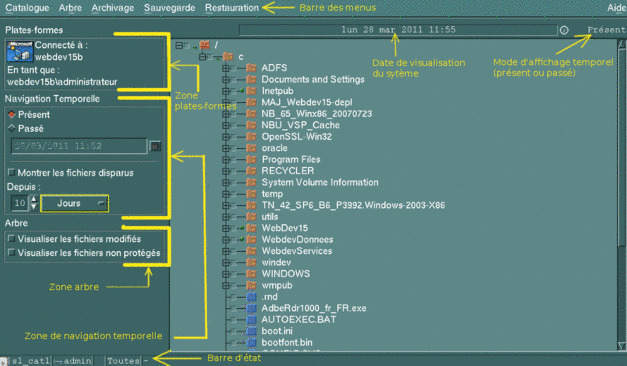
Task: Enable Visualiser les fichiers modifiés checkbox
Action: pos(12,239)
